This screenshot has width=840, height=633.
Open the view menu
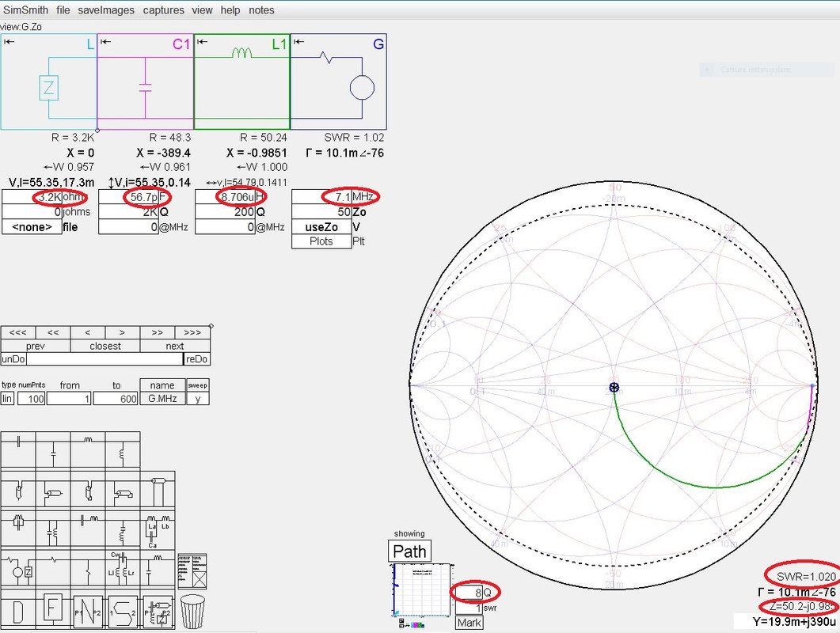pos(202,10)
